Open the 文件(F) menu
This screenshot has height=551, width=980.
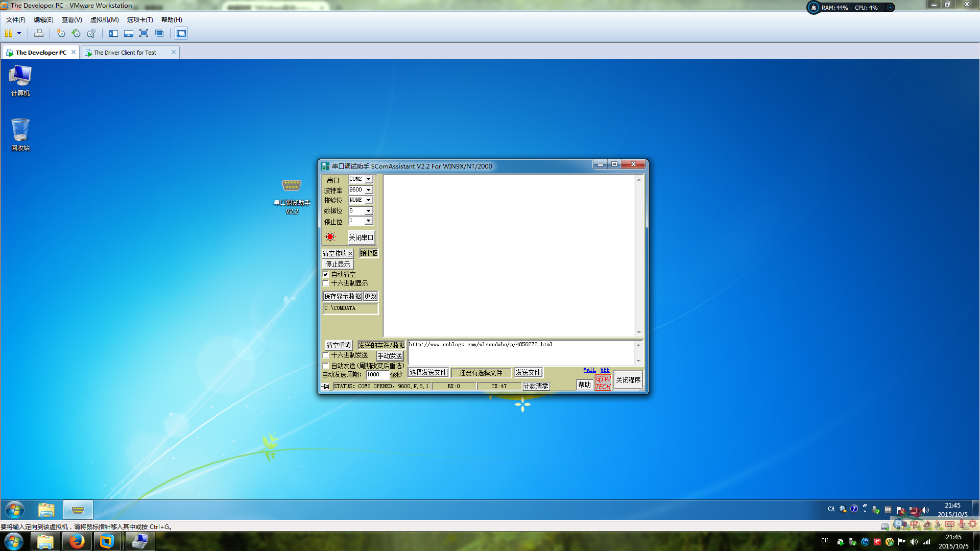(x=15, y=19)
